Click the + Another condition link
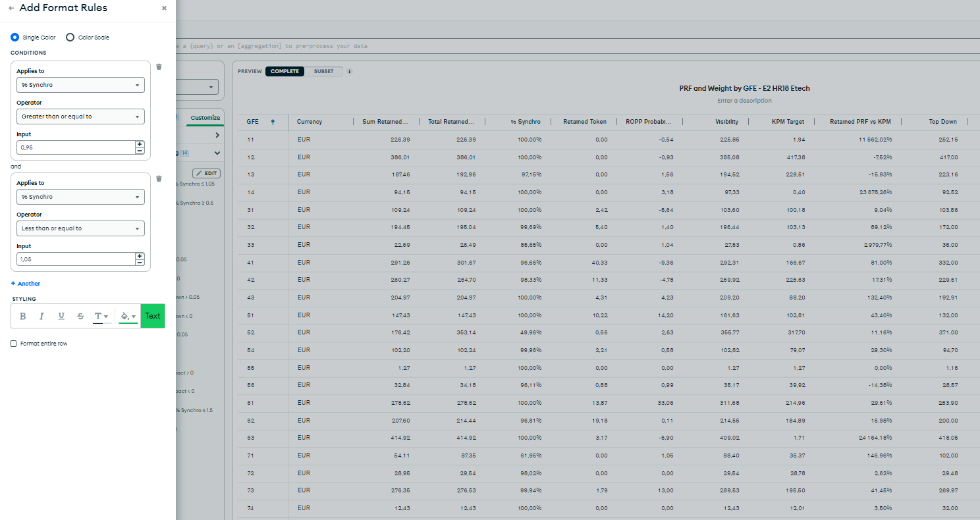 [x=26, y=284]
